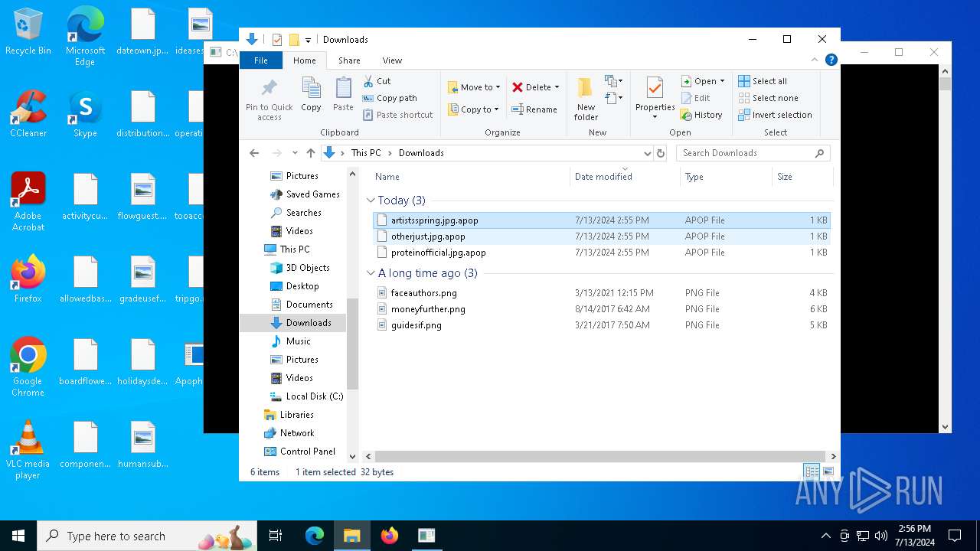Open Microsoft Edge from taskbar
980x551 pixels.
pyautogui.click(x=315, y=536)
